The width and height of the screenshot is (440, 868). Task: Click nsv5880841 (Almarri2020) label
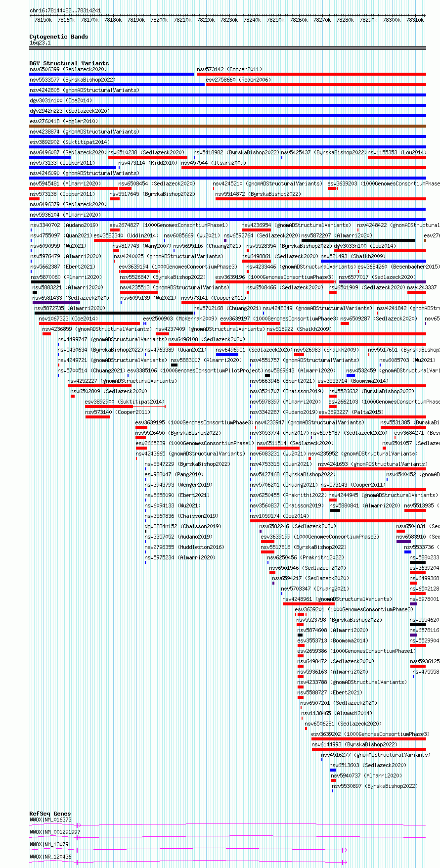pos(365,505)
